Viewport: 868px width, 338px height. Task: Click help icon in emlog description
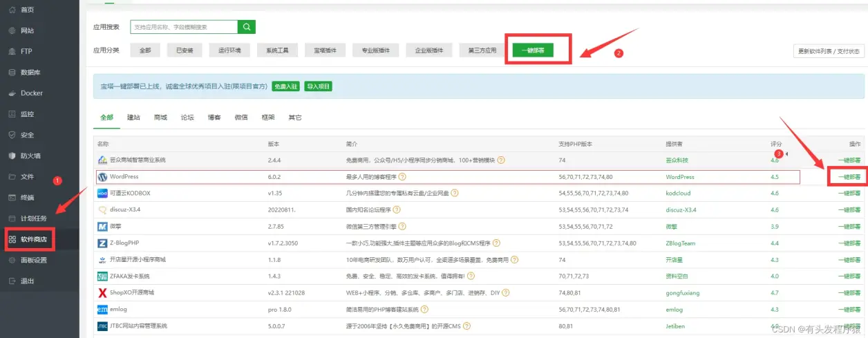424,310
